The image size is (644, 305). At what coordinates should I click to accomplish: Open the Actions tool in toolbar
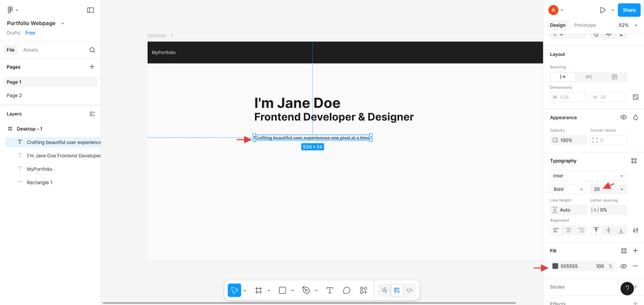363,290
